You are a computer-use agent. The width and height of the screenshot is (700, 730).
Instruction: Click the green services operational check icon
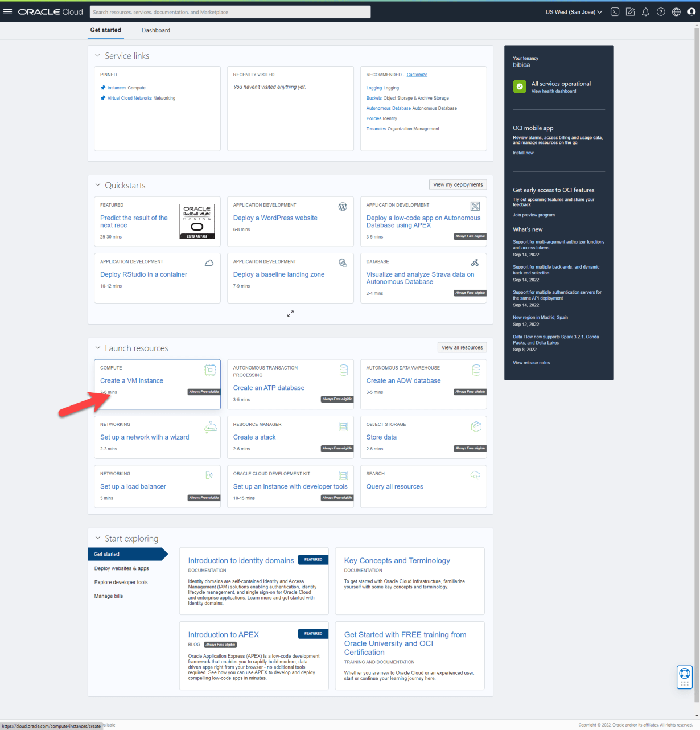(520, 87)
